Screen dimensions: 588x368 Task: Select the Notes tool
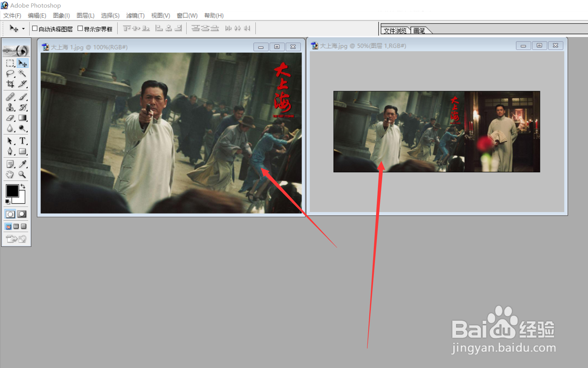tap(10, 164)
